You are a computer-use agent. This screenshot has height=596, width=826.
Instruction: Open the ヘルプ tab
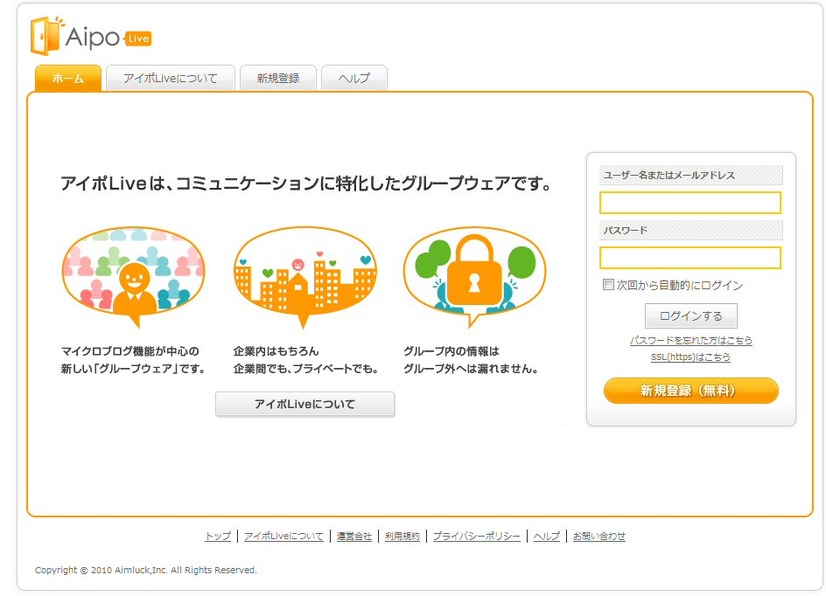pos(354,79)
